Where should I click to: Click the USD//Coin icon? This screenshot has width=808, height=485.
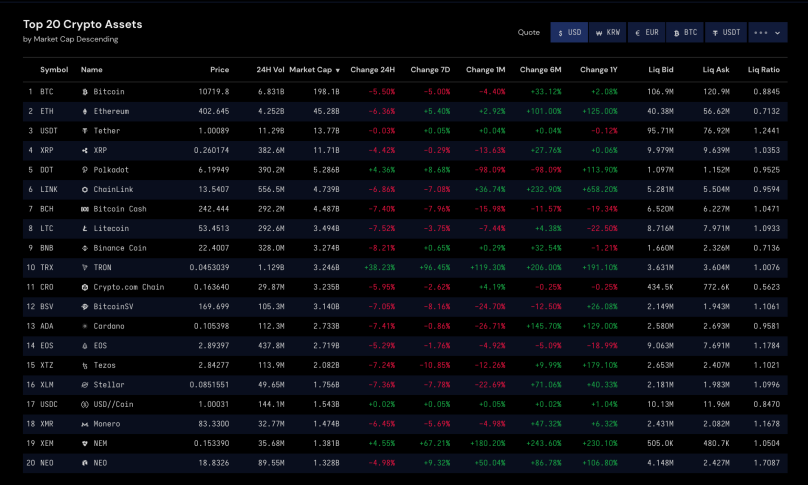coord(85,405)
